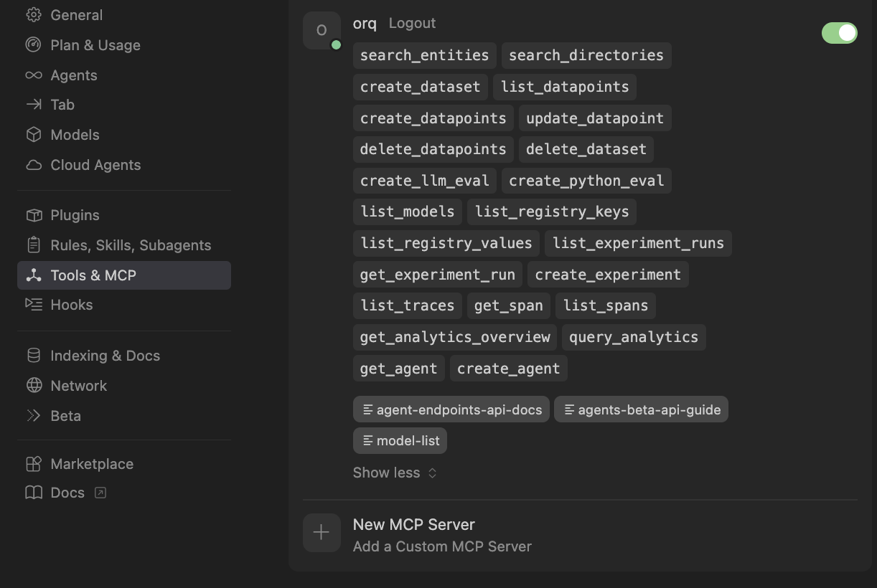Click the Beta chevrons icon in sidebar

click(33, 415)
